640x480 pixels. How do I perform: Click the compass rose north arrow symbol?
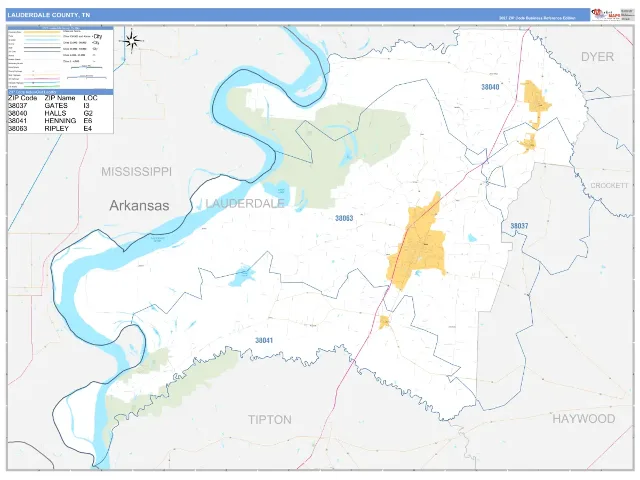pyautogui.click(x=132, y=41)
